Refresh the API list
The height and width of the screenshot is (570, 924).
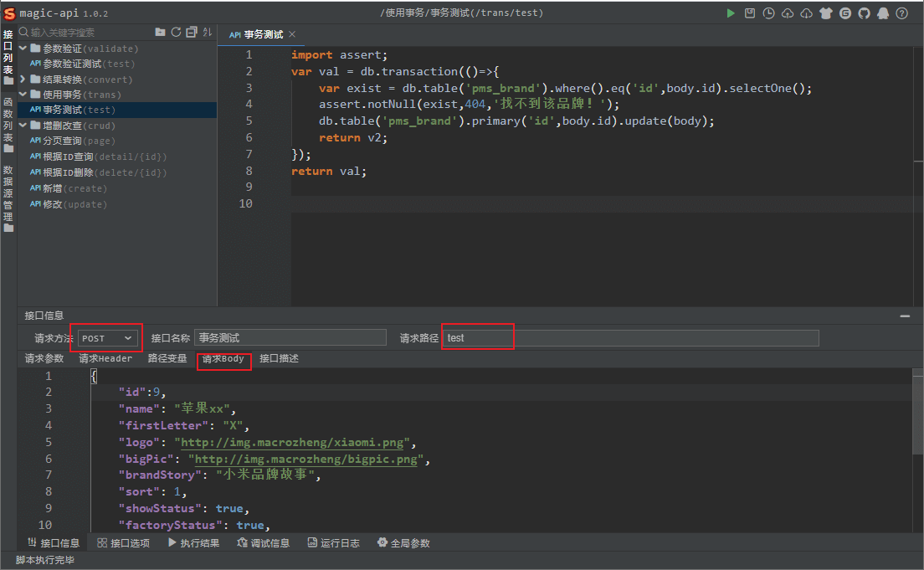pos(176,32)
